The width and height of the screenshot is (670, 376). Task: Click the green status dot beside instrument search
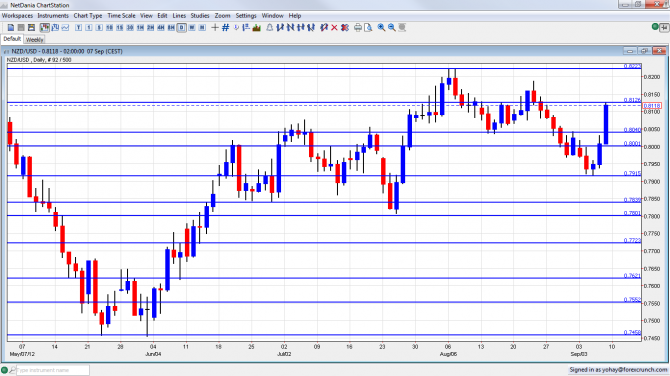5,370
